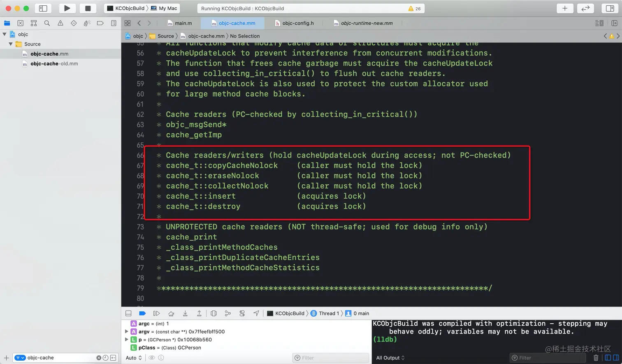Screen dimensions: 622x364
Task: Select the objc-cache.mm editor tab
Action: tap(233, 23)
